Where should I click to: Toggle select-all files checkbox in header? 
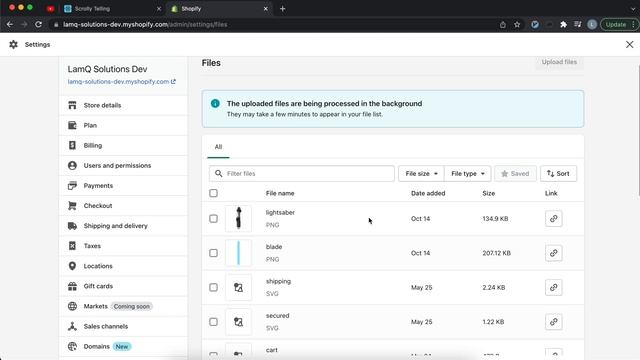[x=213, y=193]
